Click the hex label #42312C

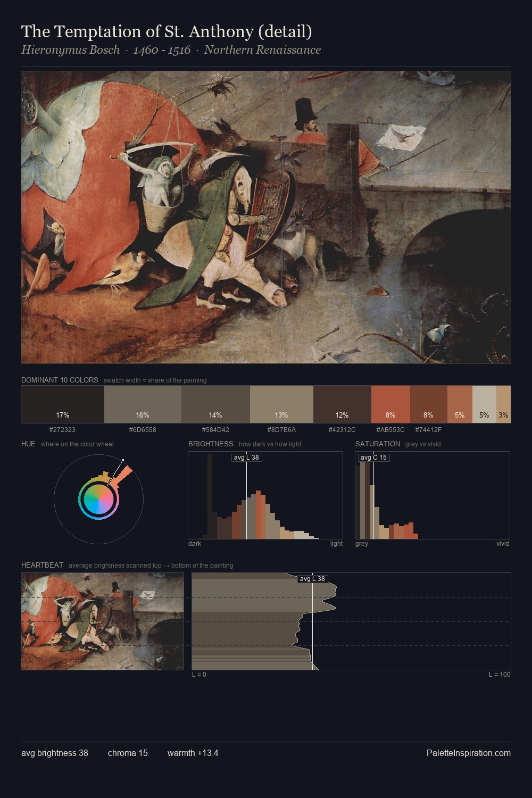[x=342, y=430]
